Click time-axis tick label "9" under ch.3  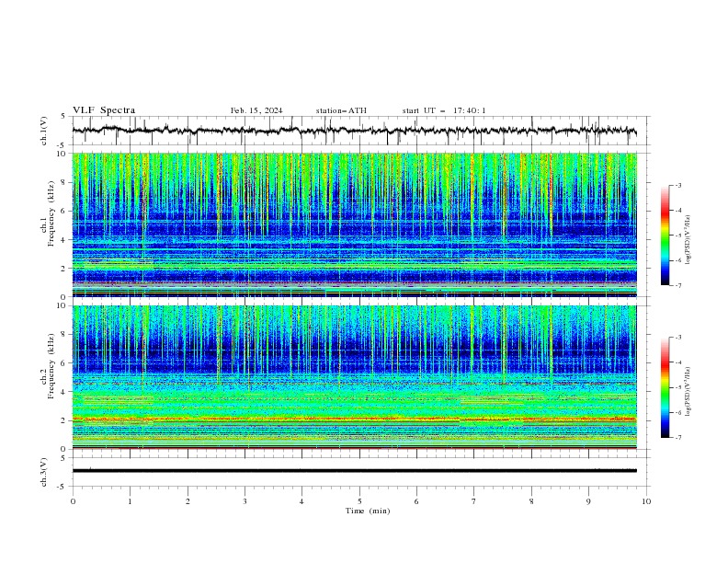588,501
